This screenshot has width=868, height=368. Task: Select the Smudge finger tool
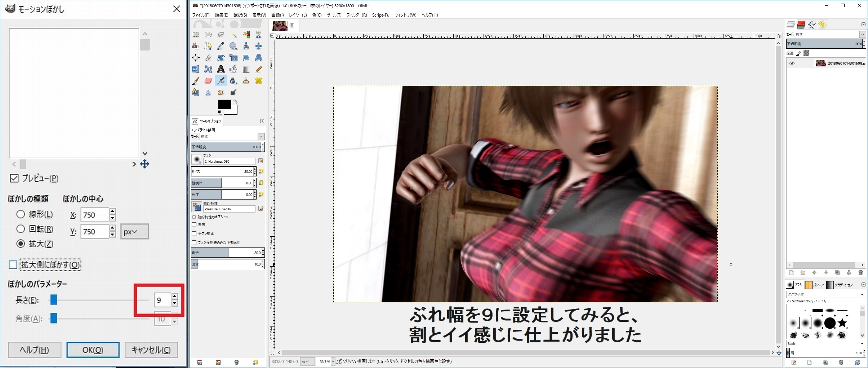click(x=221, y=92)
